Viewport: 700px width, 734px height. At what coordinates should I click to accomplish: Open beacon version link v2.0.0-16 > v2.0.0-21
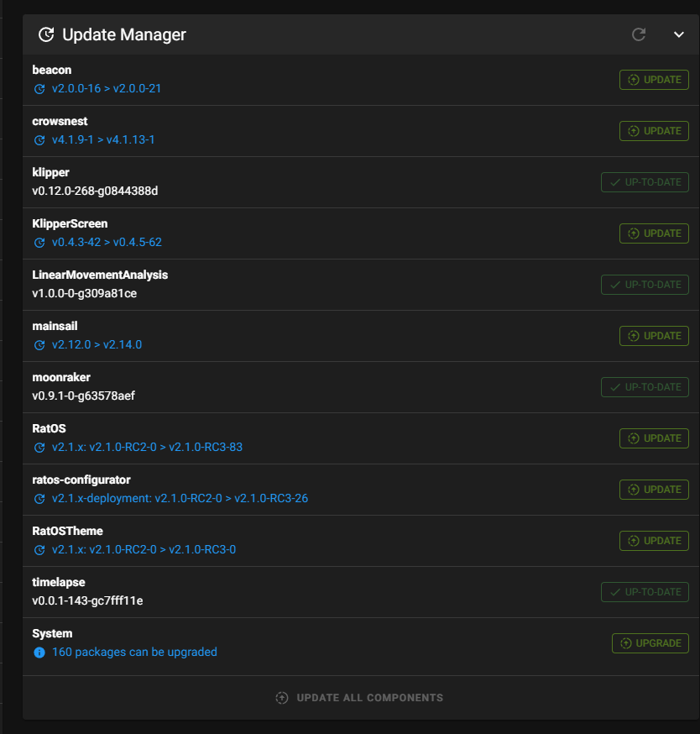(107, 88)
